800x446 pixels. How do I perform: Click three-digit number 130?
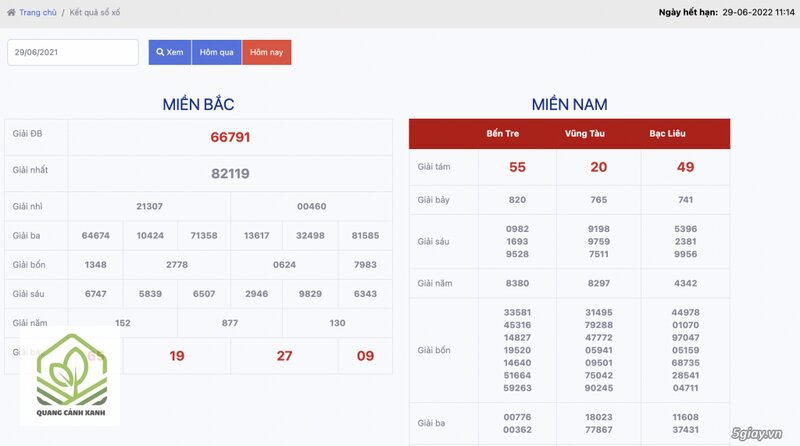coord(337,323)
